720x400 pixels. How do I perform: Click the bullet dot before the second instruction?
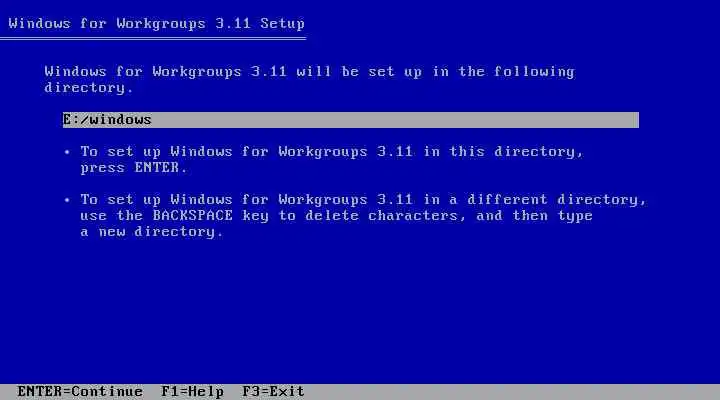point(67,200)
